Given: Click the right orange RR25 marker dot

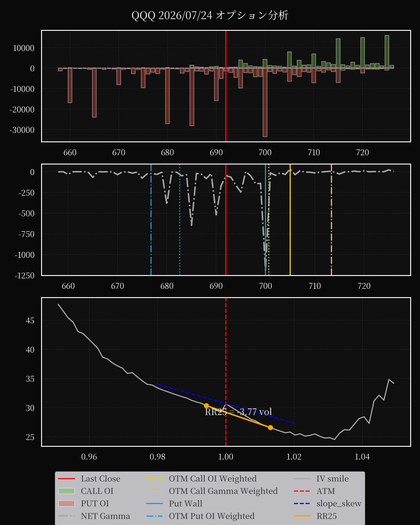Looking at the screenshot, I should point(270,428).
